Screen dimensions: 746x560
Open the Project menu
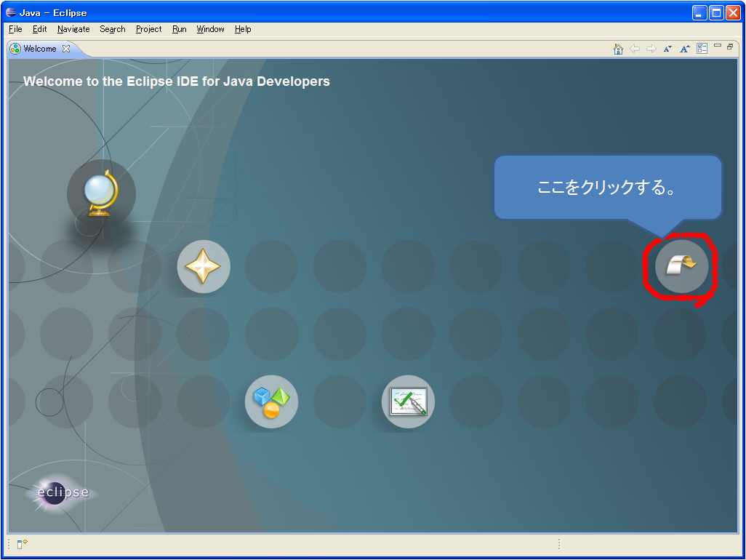point(148,29)
